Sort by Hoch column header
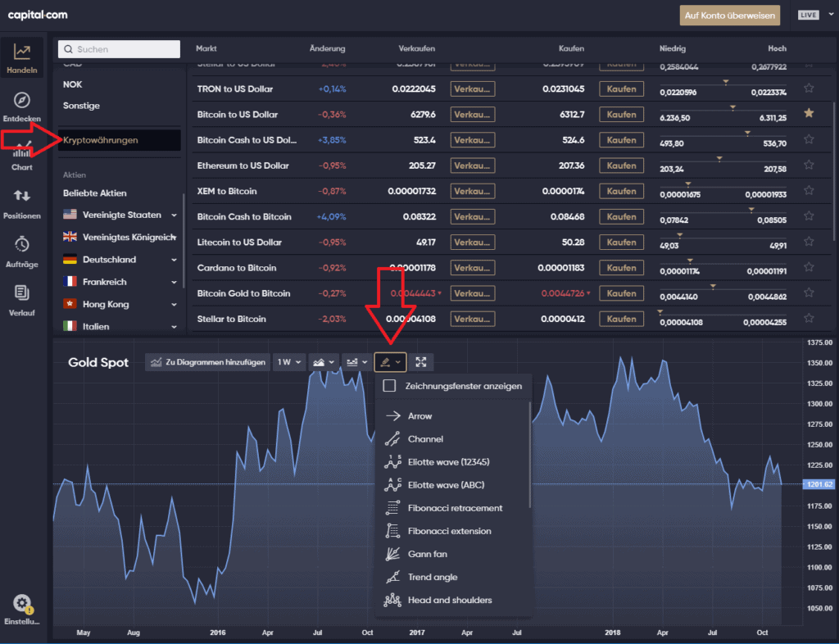 click(777, 48)
